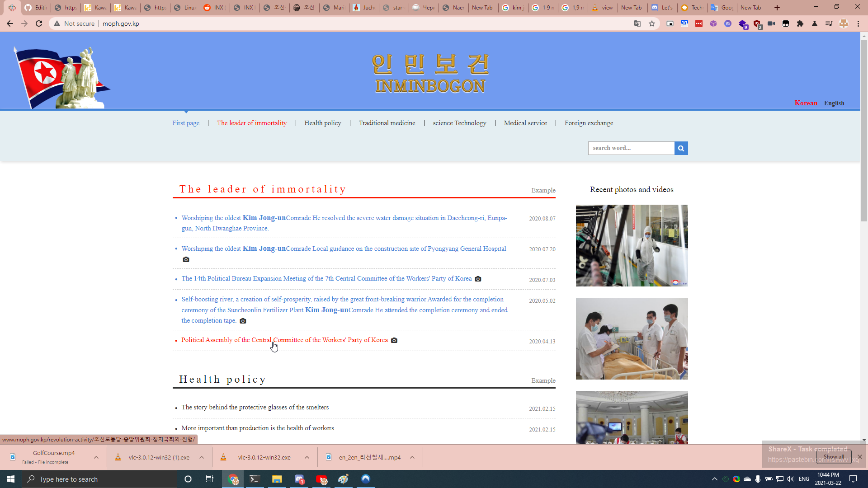Open Health policy menu item
The image size is (868, 488).
point(322,123)
